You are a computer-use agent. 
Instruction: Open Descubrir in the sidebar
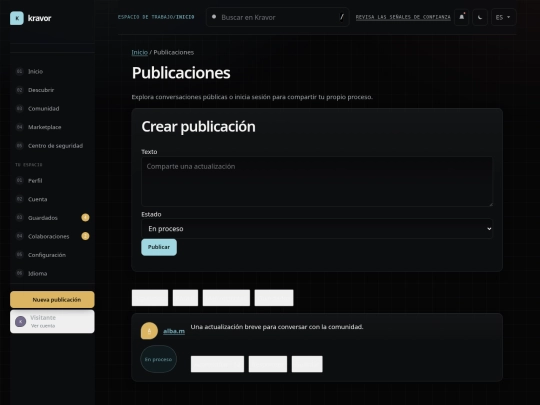click(x=52, y=90)
